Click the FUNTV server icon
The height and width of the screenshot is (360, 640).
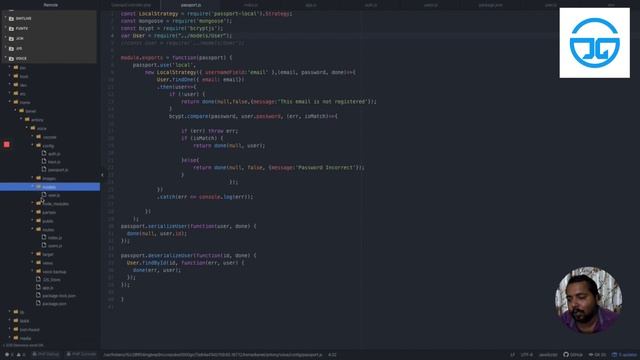coord(11,29)
